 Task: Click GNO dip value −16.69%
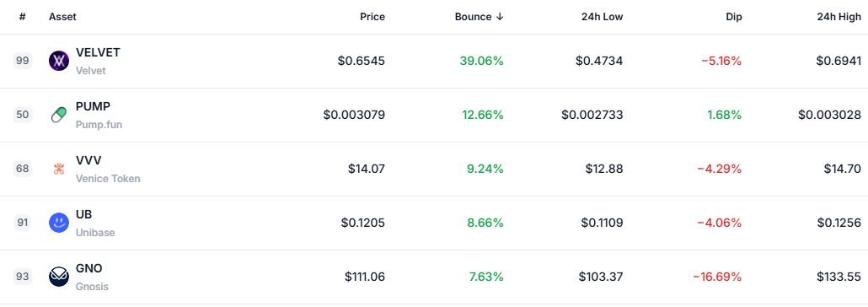[x=717, y=277]
